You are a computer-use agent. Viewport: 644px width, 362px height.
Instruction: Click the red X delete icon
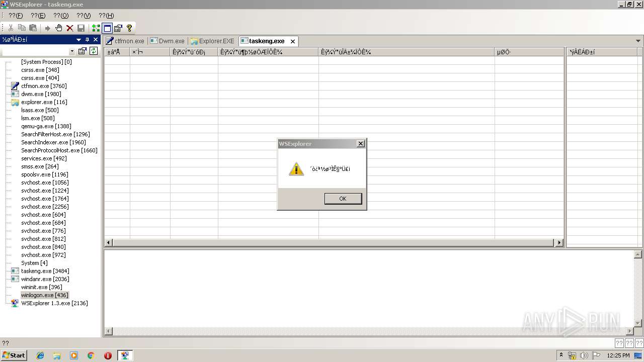70,28
